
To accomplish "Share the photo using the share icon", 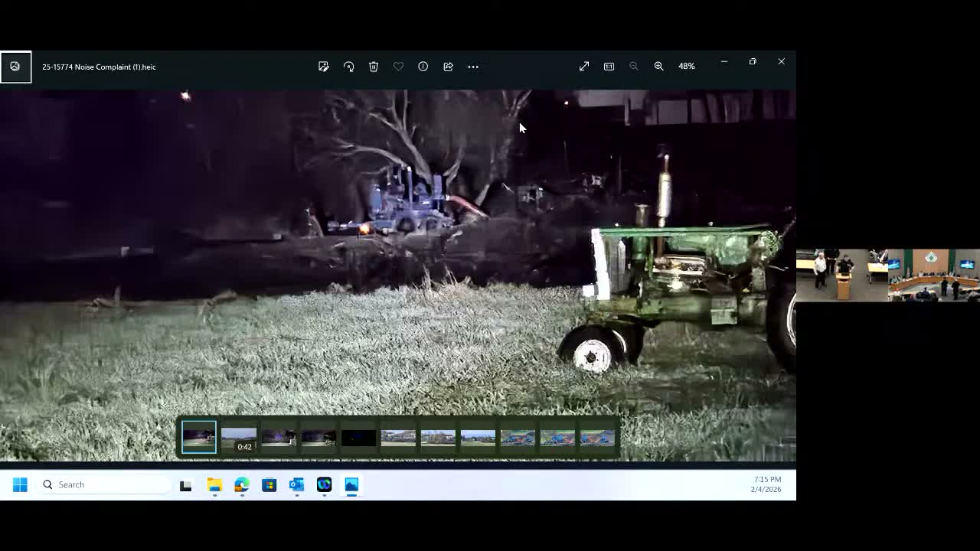I will point(448,67).
